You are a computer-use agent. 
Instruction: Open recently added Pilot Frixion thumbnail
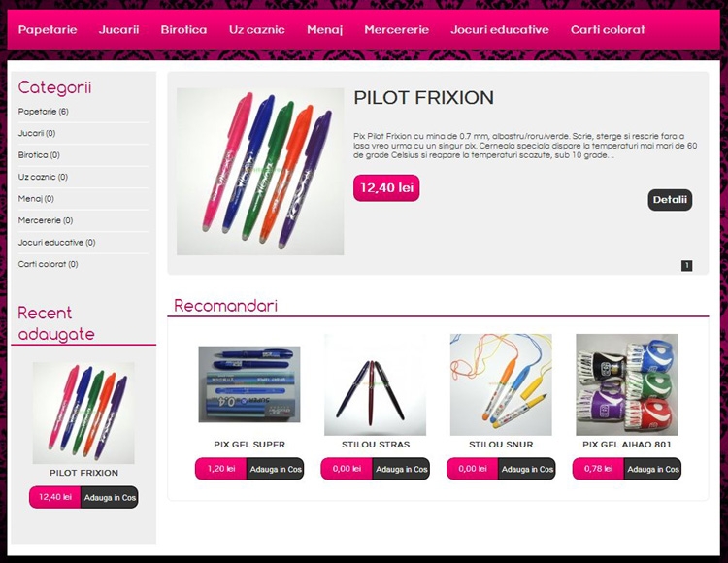pos(83,414)
